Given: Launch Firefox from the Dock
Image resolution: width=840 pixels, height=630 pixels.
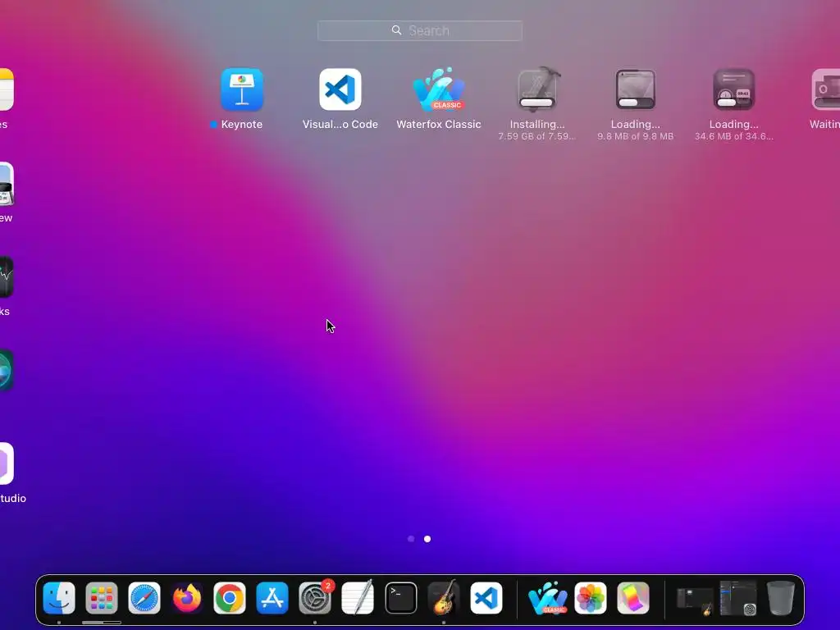Looking at the screenshot, I should coord(187,598).
